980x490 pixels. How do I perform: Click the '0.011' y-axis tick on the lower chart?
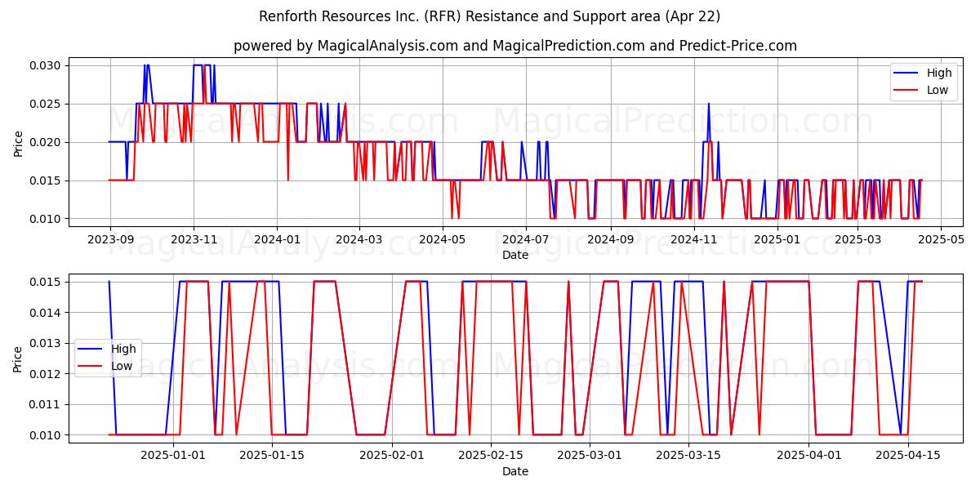point(45,404)
